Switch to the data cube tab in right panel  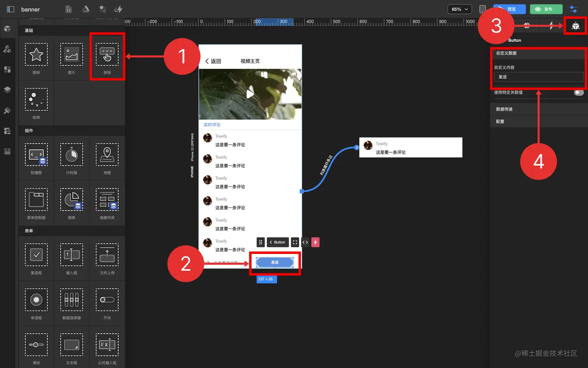coord(576,26)
